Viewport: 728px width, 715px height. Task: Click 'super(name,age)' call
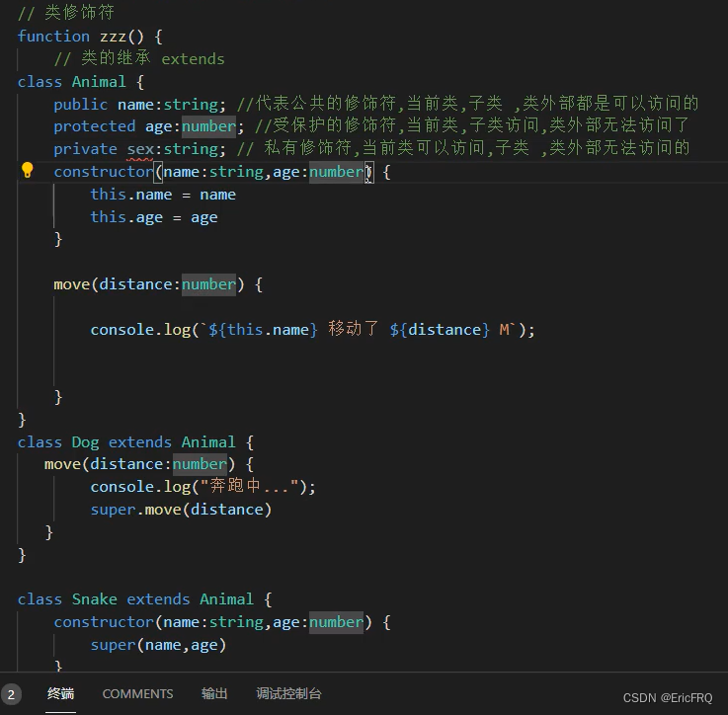[158, 645]
